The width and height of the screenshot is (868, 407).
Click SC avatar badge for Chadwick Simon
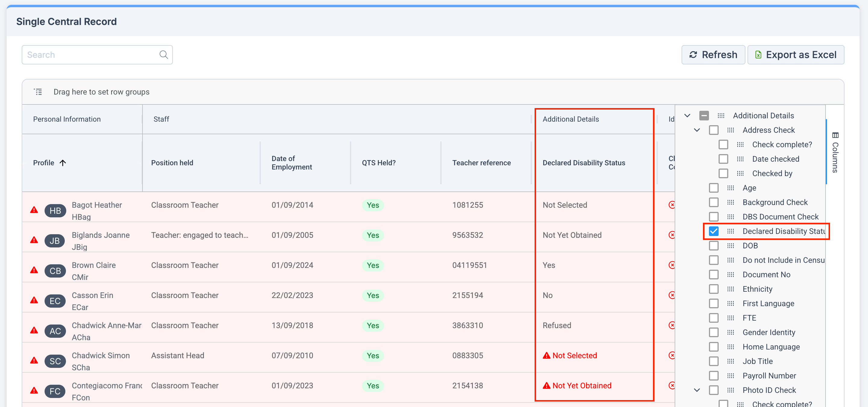55,361
